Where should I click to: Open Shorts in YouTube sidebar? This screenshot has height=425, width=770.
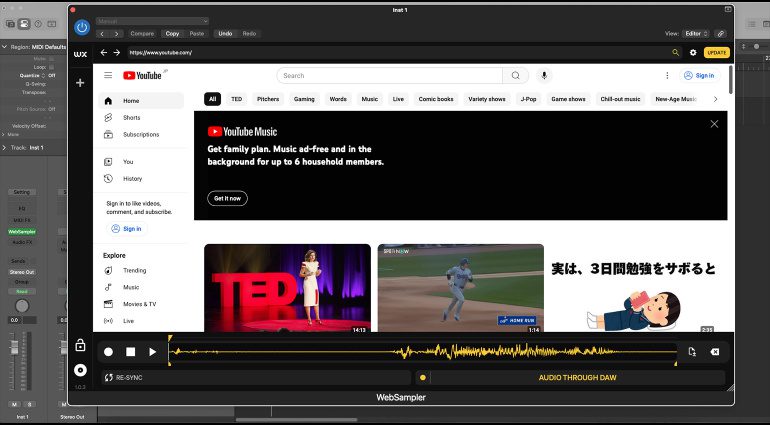click(x=141, y=117)
